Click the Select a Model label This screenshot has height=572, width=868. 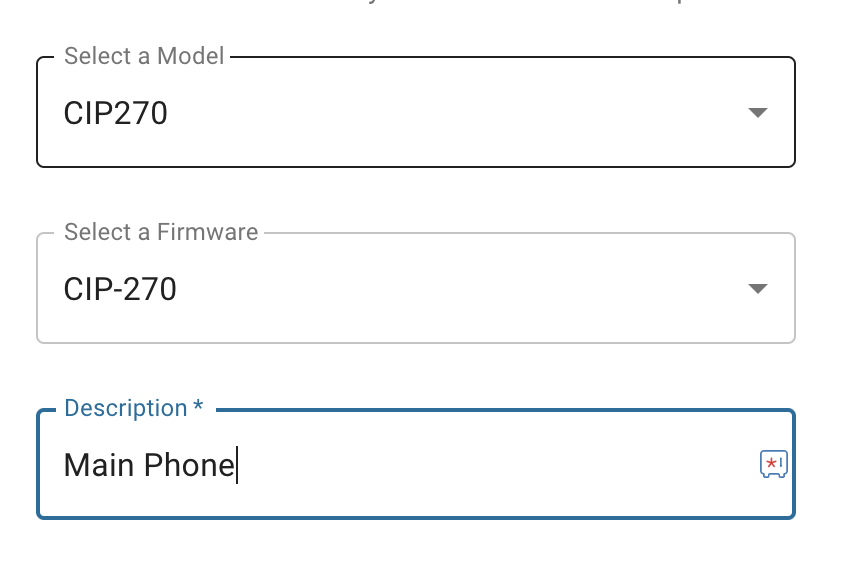tap(144, 56)
